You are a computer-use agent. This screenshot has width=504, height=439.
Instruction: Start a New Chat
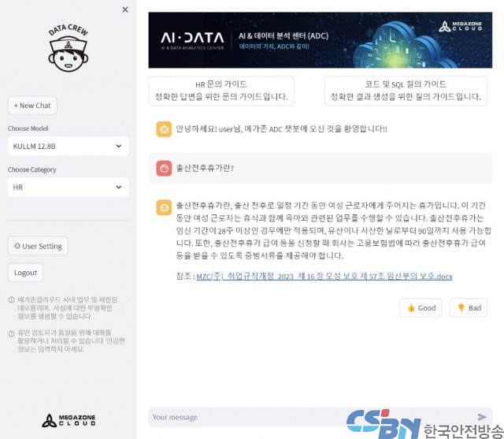(x=32, y=106)
